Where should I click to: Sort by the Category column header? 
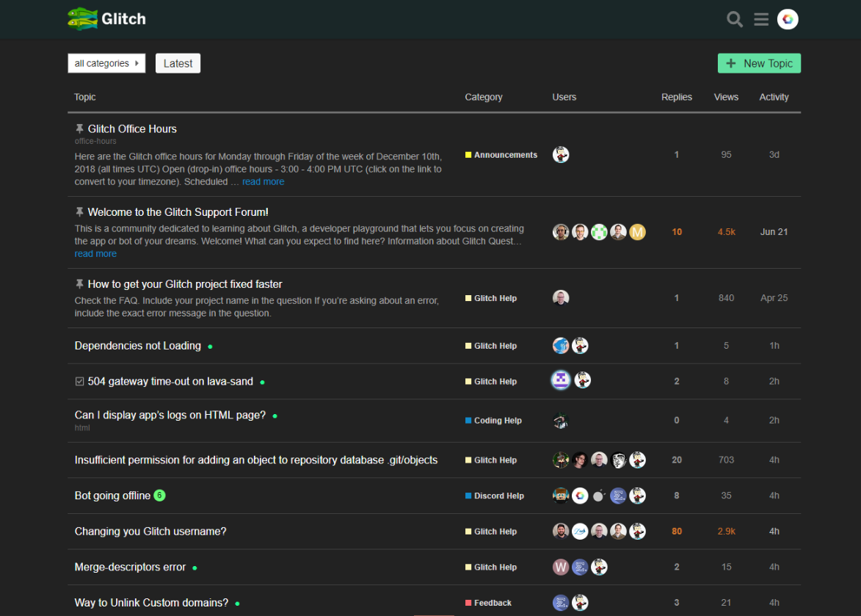pyautogui.click(x=483, y=97)
